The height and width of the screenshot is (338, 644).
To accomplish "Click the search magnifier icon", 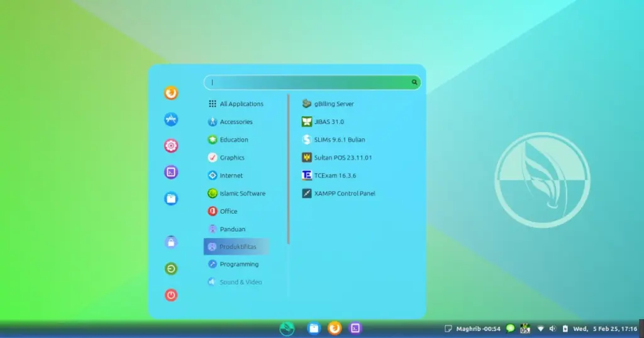I will coord(414,82).
